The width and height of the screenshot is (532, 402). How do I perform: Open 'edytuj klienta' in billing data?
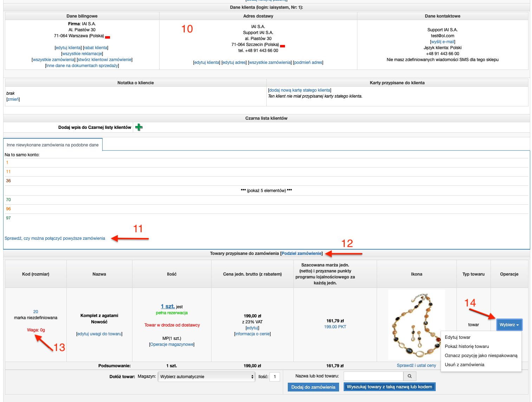point(69,48)
